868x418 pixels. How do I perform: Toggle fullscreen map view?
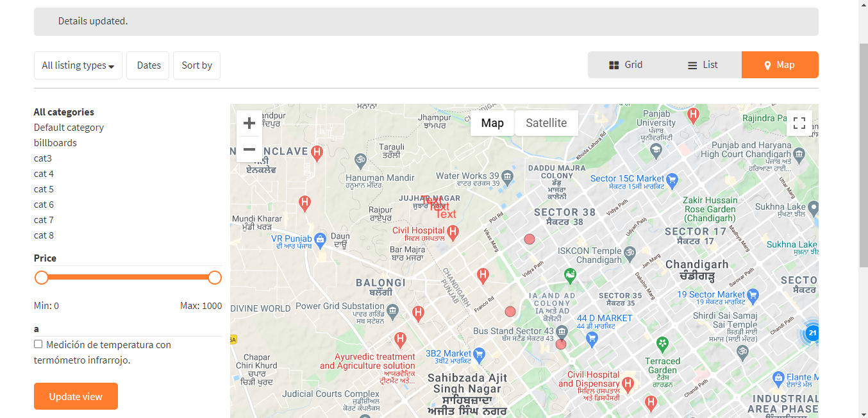tap(799, 123)
